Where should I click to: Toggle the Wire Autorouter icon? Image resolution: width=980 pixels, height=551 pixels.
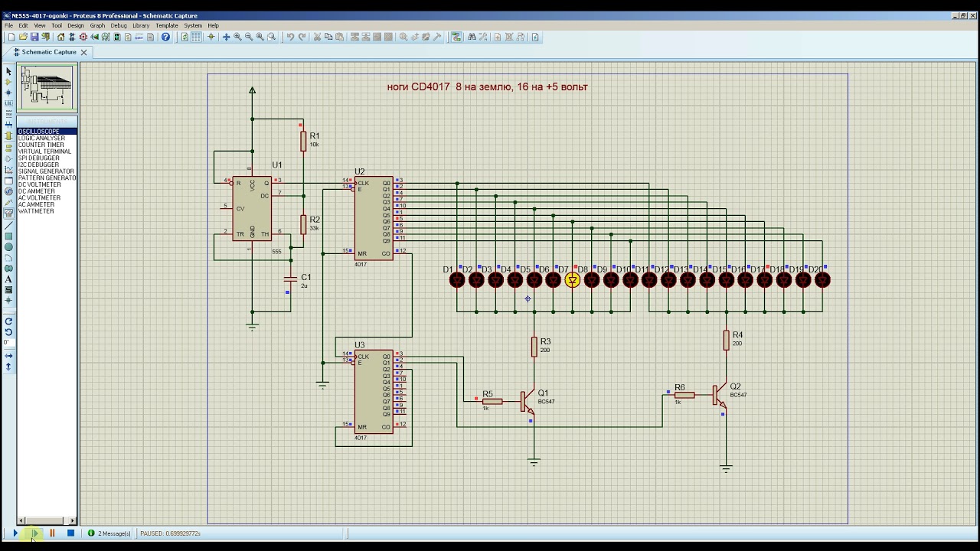pos(456,37)
